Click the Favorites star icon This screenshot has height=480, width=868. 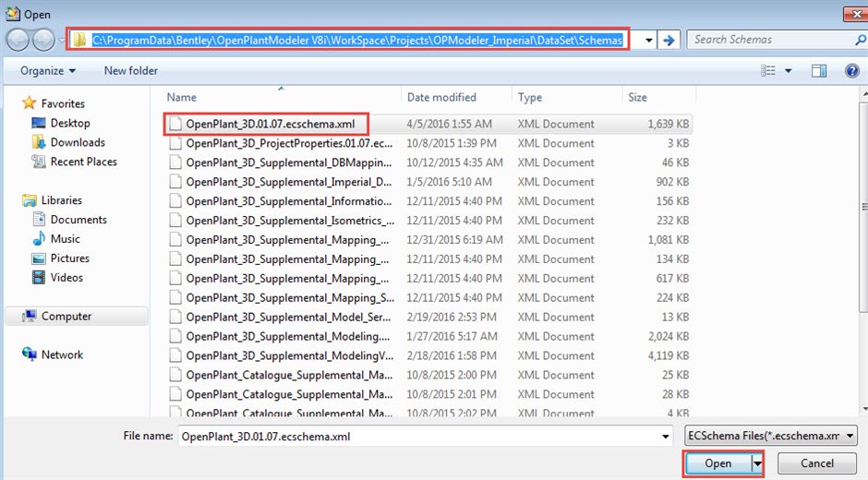tap(29, 103)
